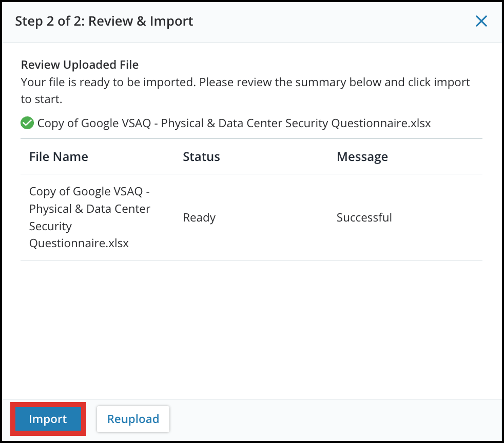Click the Reupload button

coord(133,419)
